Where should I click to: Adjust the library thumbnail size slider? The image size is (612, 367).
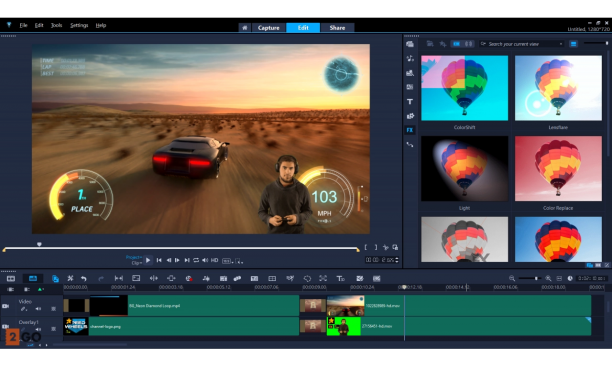pos(596,43)
